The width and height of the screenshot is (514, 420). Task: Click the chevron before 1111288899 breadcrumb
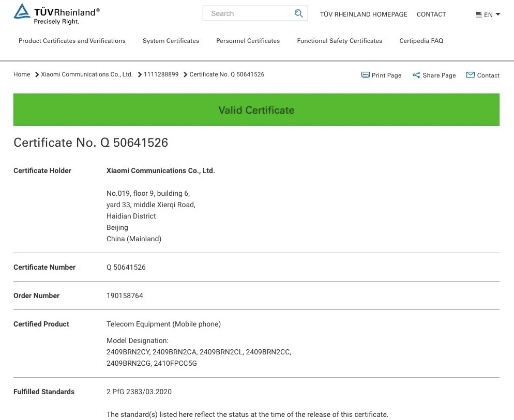140,75
